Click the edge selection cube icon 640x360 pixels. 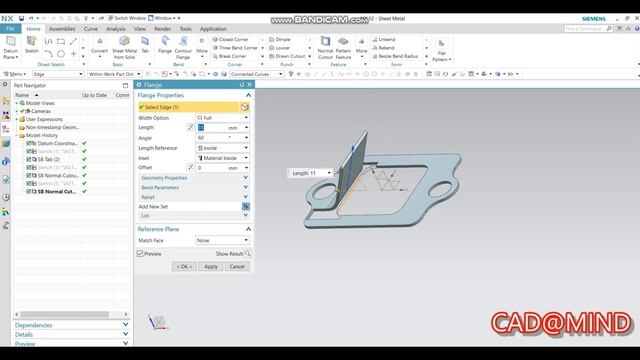[244, 107]
